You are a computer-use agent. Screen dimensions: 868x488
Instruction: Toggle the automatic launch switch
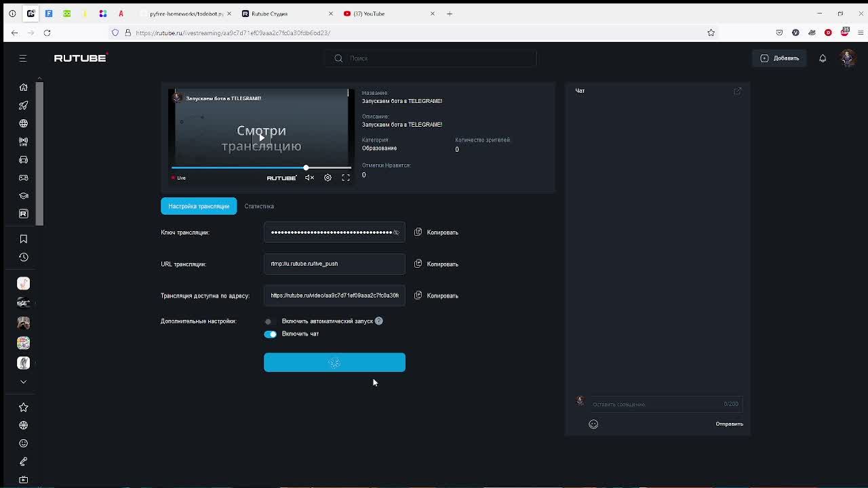[270, 321]
